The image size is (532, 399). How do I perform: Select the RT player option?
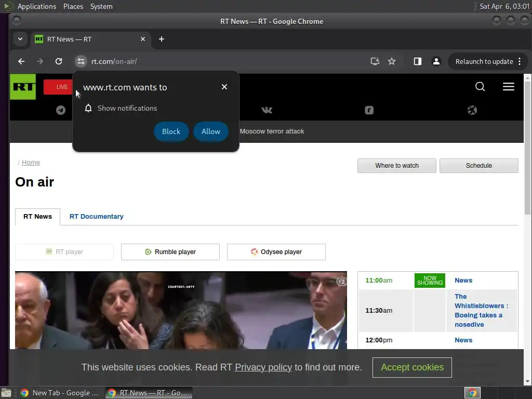pyautogui.click(x=64, y=252)
